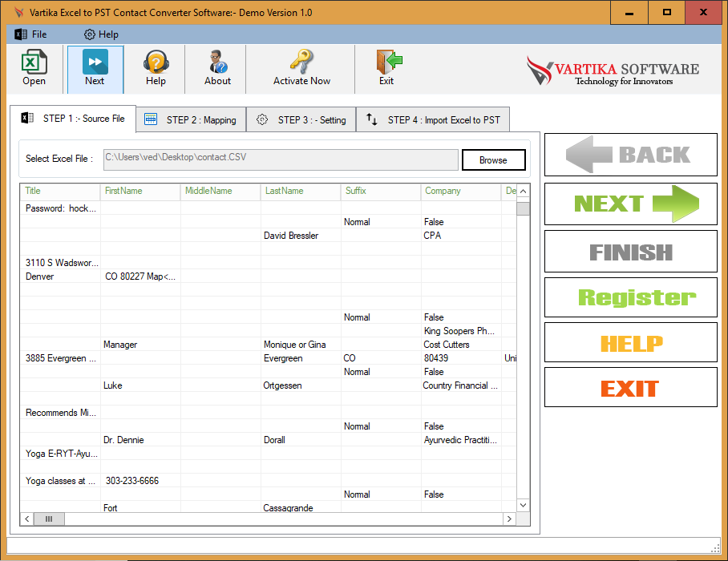Select the 'Cost Cutters' cell
The height and width of the screenshot is (561, 728).
(x=462, y=345)
